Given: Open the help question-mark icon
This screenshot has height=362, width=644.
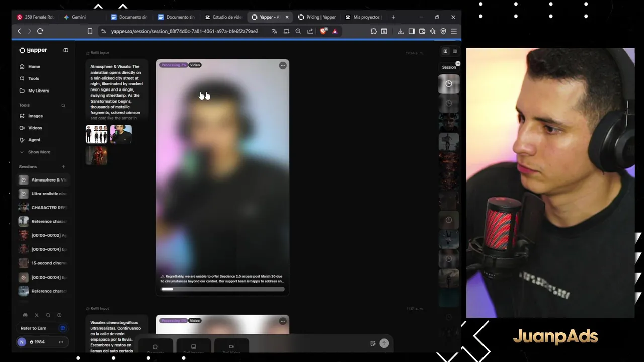Looking at the screenshot, I should click(x=59, y=315).
